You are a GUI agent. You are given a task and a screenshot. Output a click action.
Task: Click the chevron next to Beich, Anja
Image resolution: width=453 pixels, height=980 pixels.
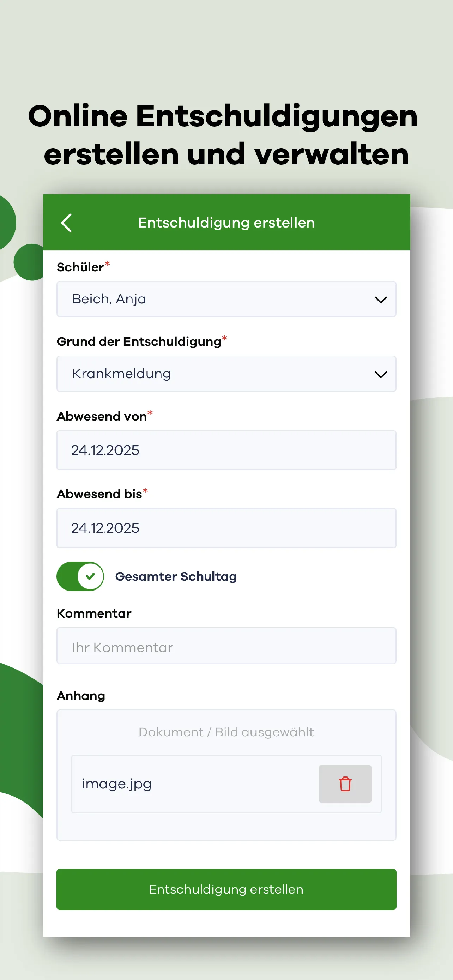pyautogui.click(x=381, y=300)
